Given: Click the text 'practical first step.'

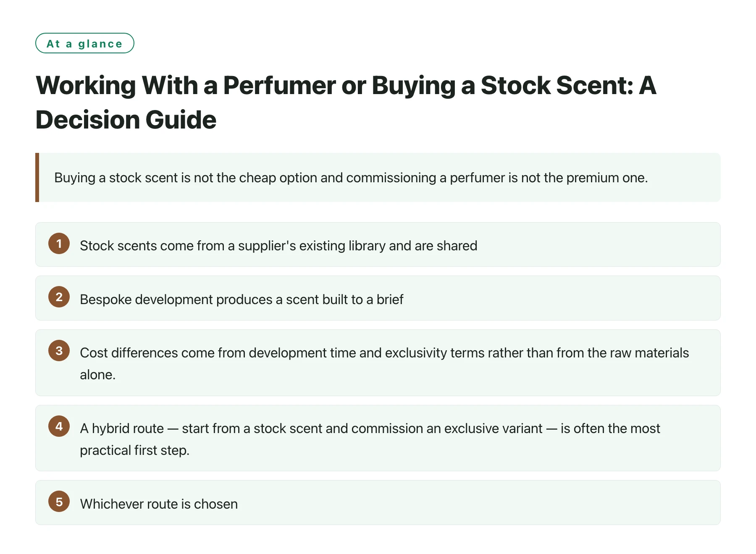Looking at the screenshot, I should click(x=135, y=450).
